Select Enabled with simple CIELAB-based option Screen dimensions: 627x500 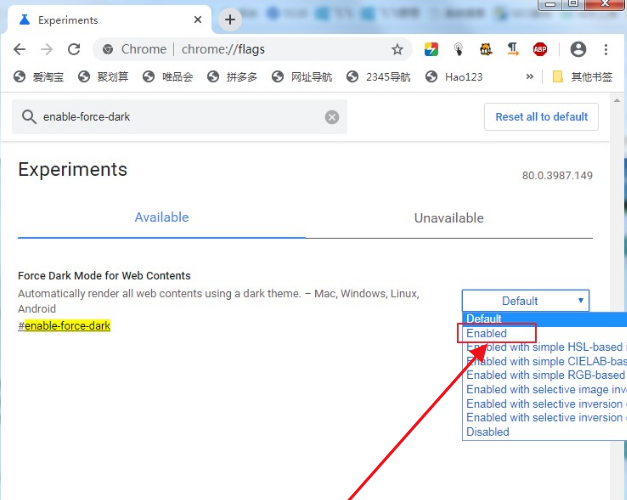[x=544, y=361]
